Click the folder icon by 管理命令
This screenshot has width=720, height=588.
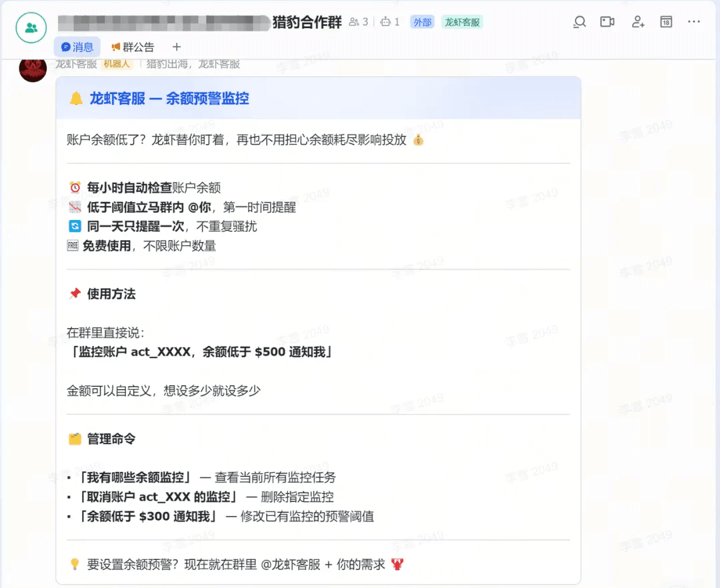pyautogui.click(x=75, y=439)
